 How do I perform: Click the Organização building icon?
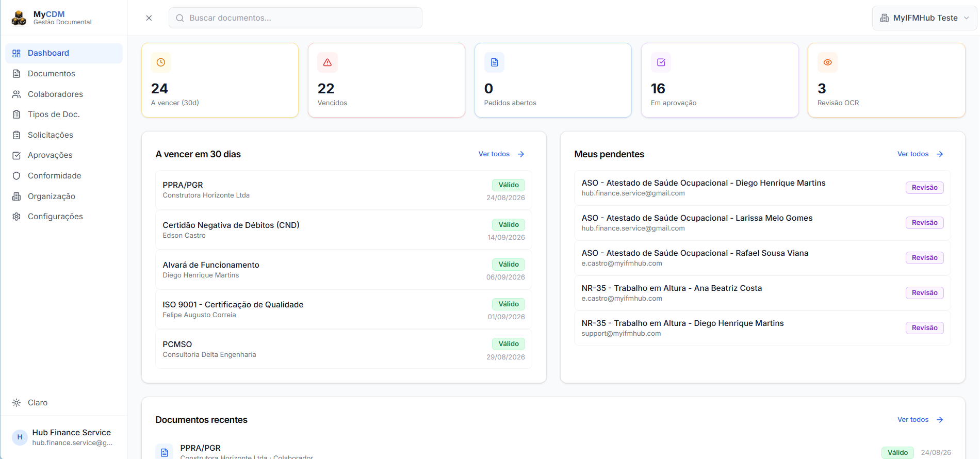tap(17, 196)
